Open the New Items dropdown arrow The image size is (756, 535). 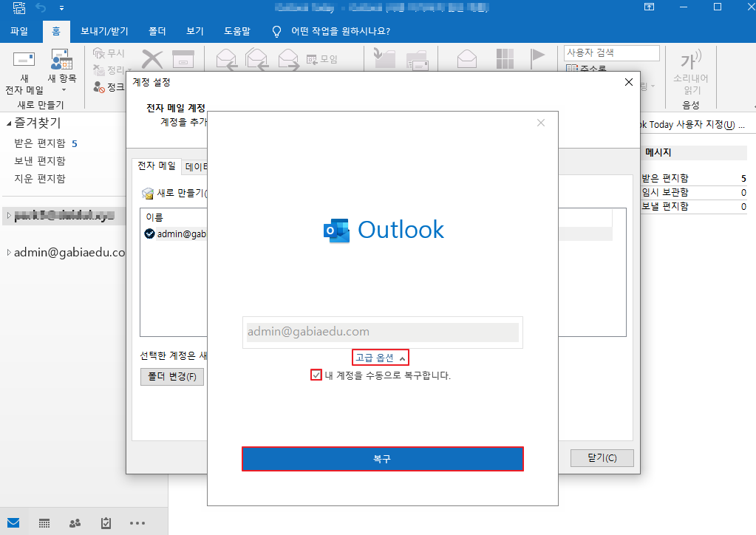point(64,90)
